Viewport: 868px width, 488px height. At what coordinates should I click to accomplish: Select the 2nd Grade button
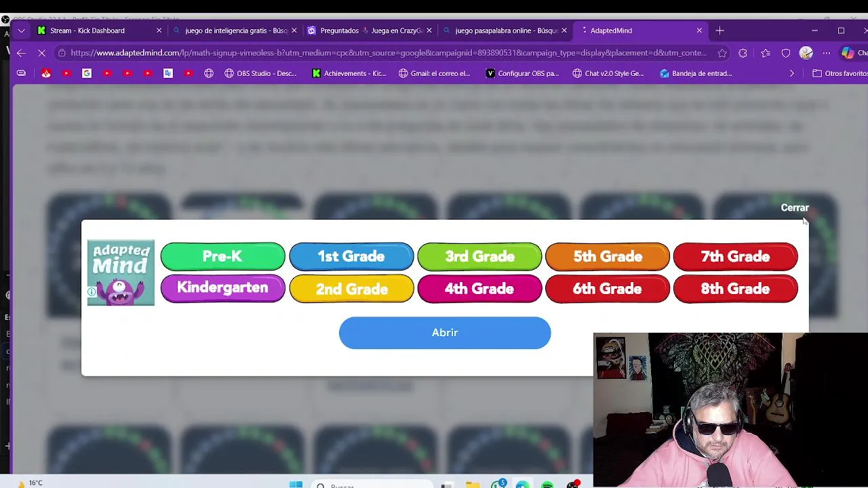tap(351, 289)
